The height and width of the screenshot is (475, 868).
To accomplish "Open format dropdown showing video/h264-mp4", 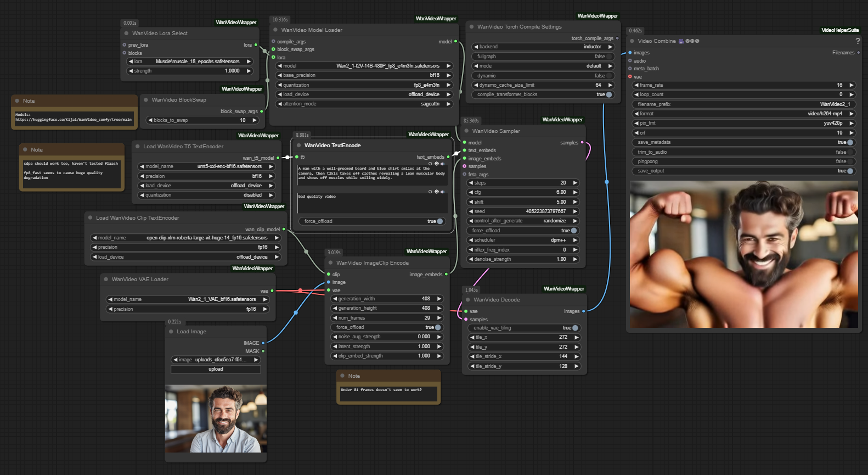I will 743,114.
